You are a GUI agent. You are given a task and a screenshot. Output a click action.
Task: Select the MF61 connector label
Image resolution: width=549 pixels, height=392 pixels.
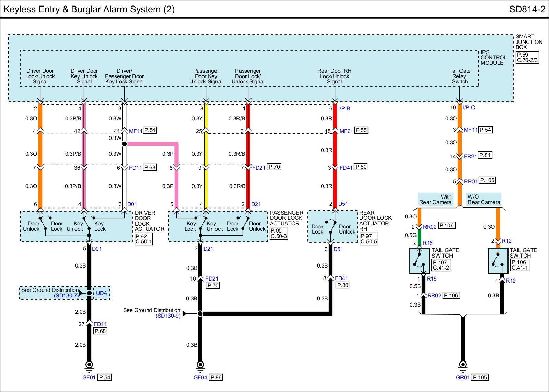pos(346,131)
